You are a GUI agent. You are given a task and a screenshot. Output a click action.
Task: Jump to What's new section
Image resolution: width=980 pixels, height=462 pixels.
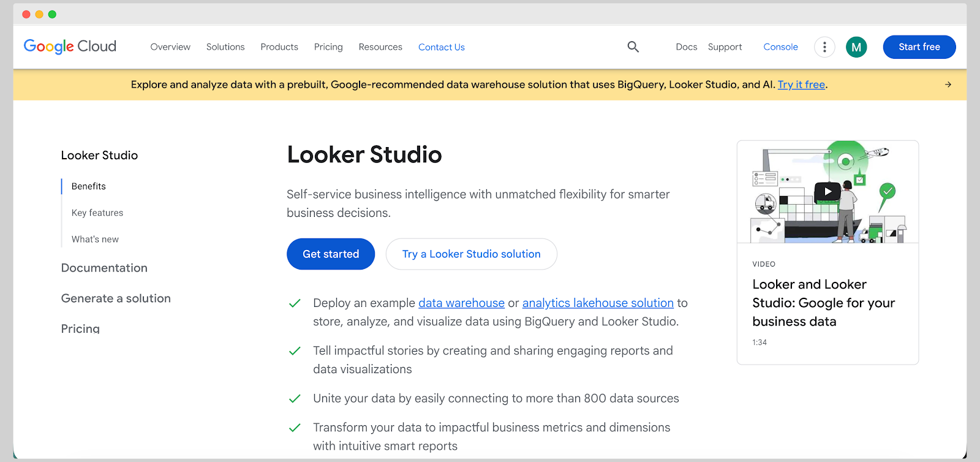pyautogui.click(x=95, y=240)
